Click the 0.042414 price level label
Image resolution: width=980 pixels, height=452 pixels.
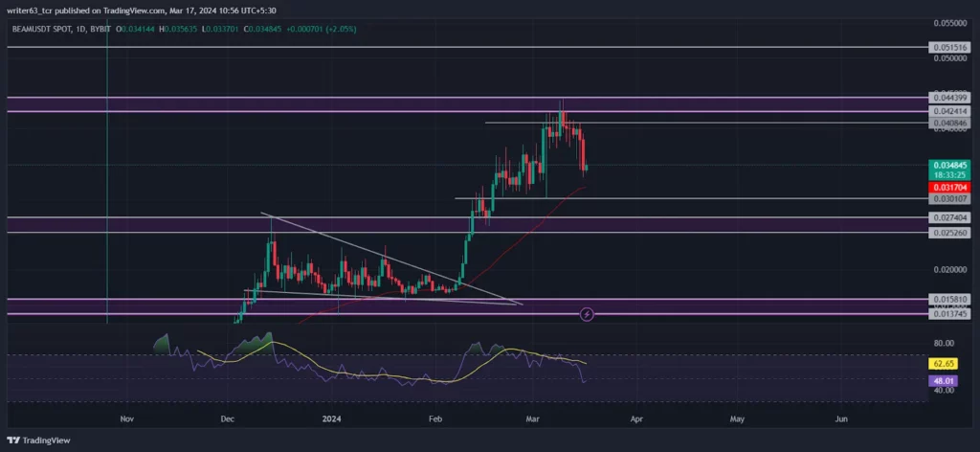click(x=948, y=111)
